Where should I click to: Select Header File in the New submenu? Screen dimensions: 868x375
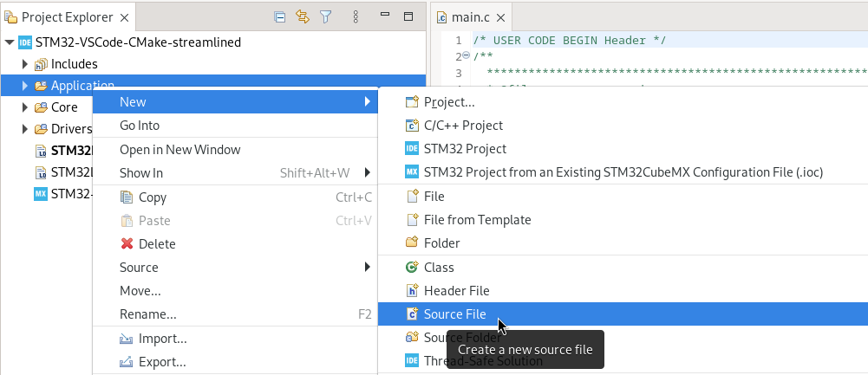456,291
